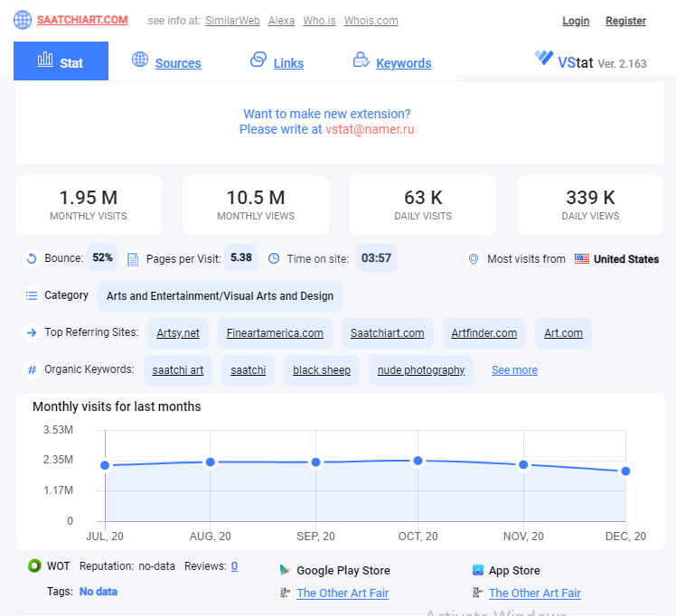The height and width of the screenshot is (616, 676).
Task: Click the Login link
Action: click(x=576, y=21)
